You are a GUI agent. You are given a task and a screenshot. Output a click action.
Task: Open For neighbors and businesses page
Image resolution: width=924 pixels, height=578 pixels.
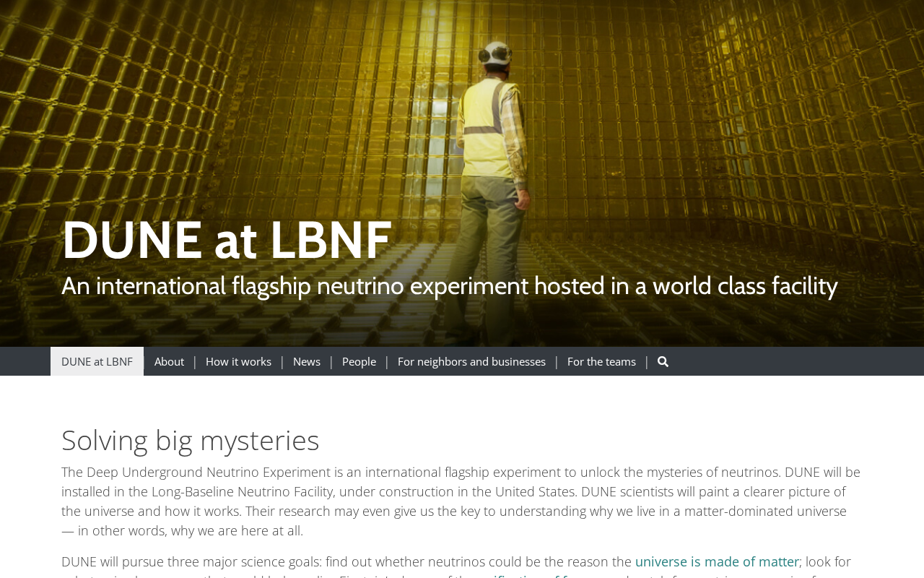471,361
